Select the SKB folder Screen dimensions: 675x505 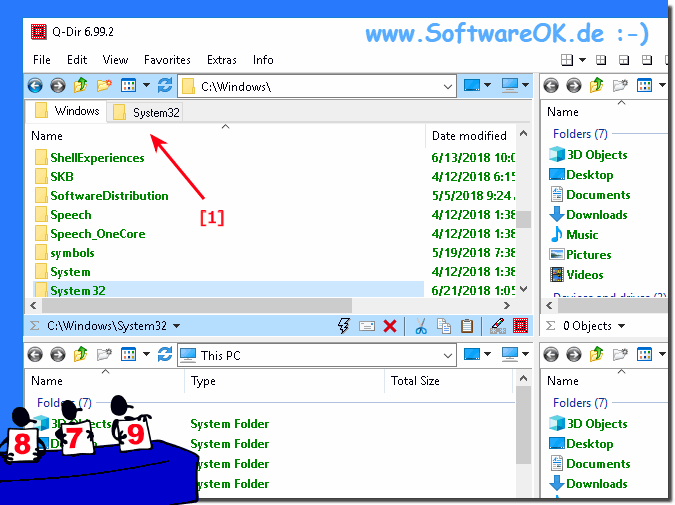[62, 177]
